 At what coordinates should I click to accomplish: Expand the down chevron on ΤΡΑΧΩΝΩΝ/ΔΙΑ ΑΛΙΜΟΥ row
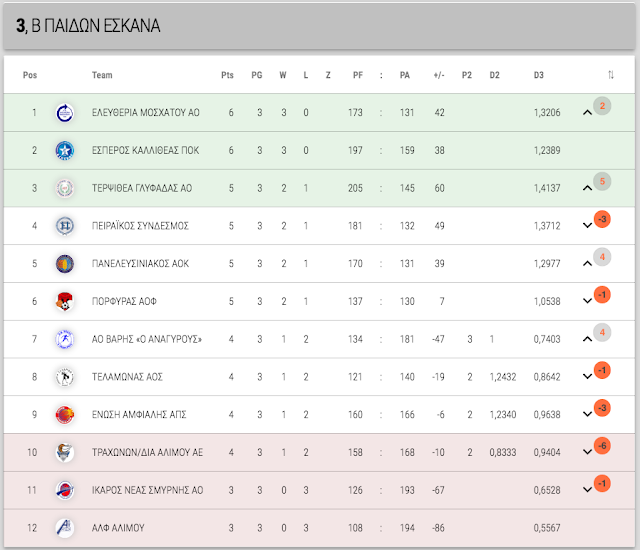pos(587,452)
